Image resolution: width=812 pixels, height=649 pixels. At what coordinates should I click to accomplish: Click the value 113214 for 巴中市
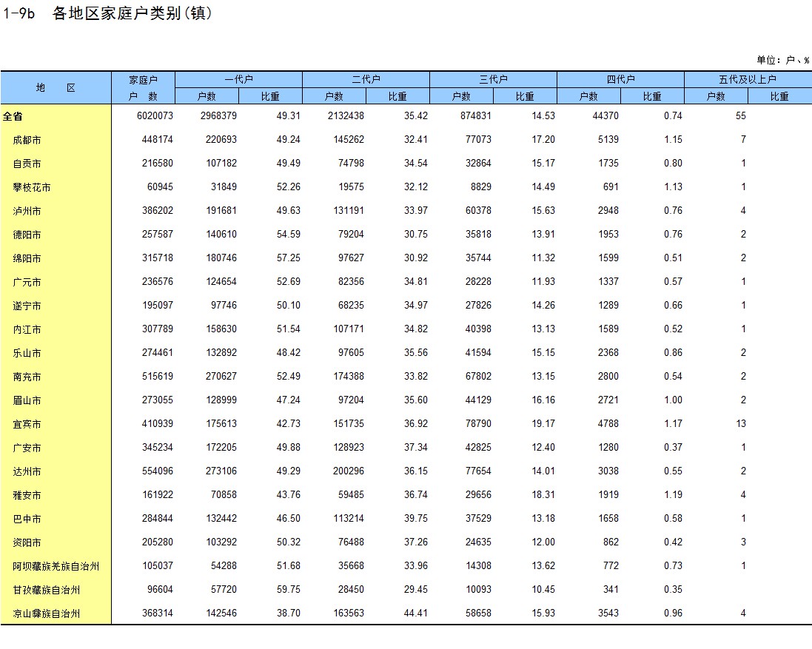[x=349, y=519]
